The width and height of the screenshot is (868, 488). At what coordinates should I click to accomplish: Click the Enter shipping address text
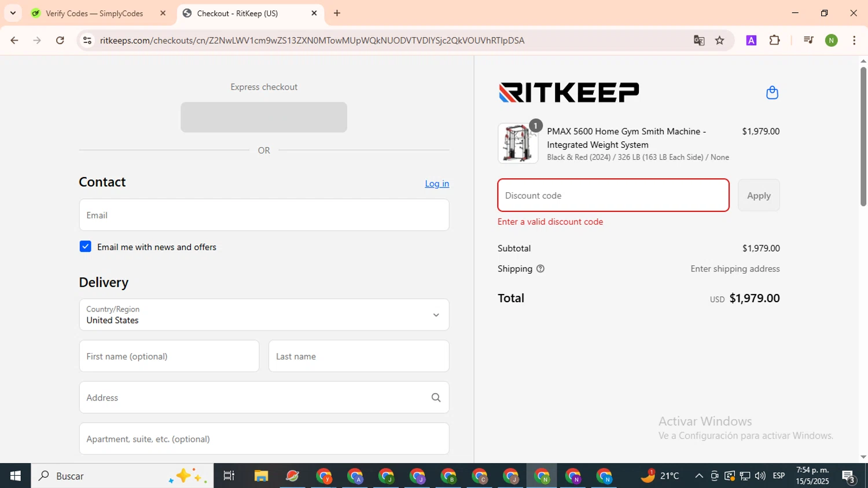pyautogui.click(x=735, y=269)
